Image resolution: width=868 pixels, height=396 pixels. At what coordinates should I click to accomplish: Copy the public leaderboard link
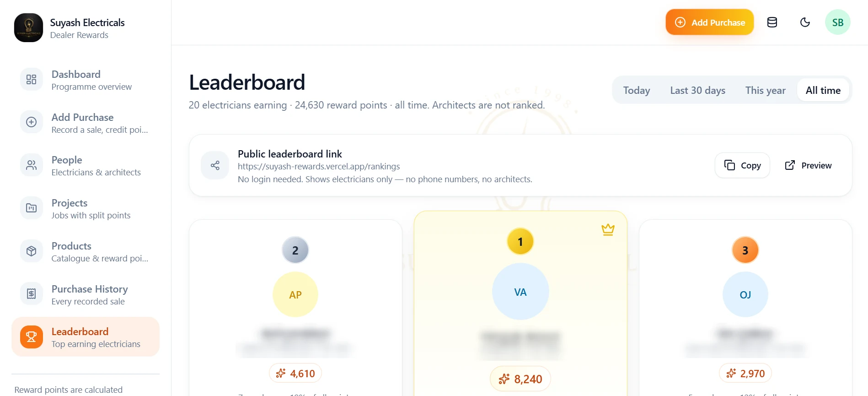coord(742,165)
